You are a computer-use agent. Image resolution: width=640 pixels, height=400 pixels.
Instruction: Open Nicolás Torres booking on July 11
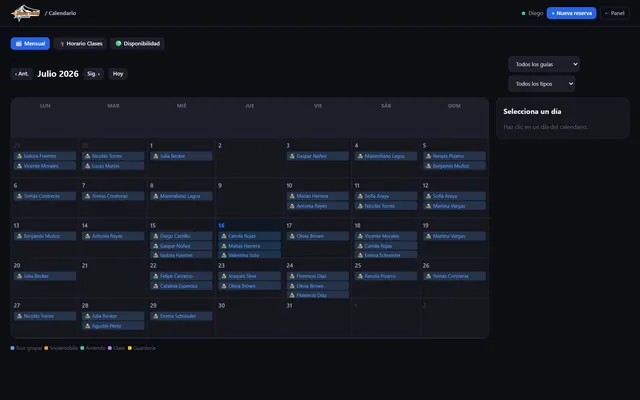click(386, 206)
